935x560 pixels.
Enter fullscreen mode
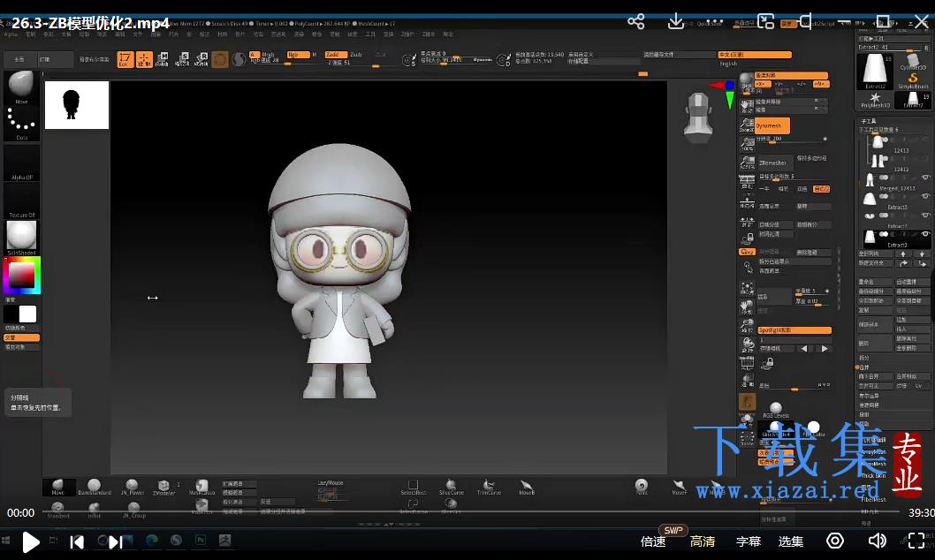[916, 541]
